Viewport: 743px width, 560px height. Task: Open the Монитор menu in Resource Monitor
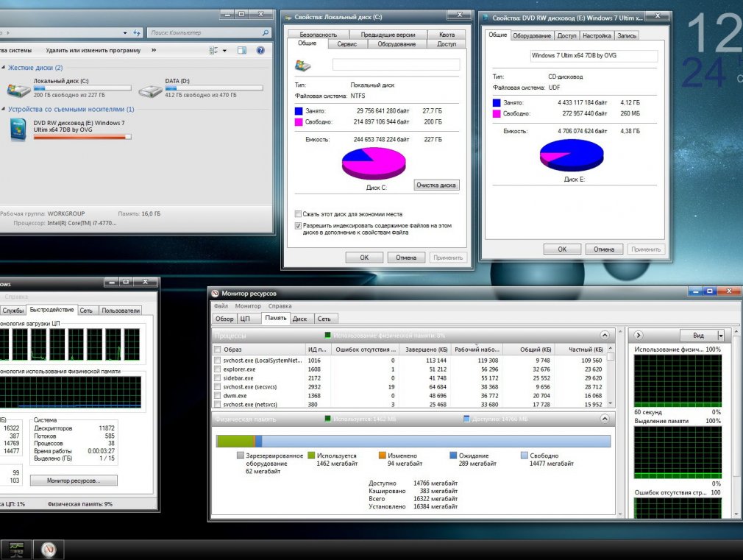248,306
